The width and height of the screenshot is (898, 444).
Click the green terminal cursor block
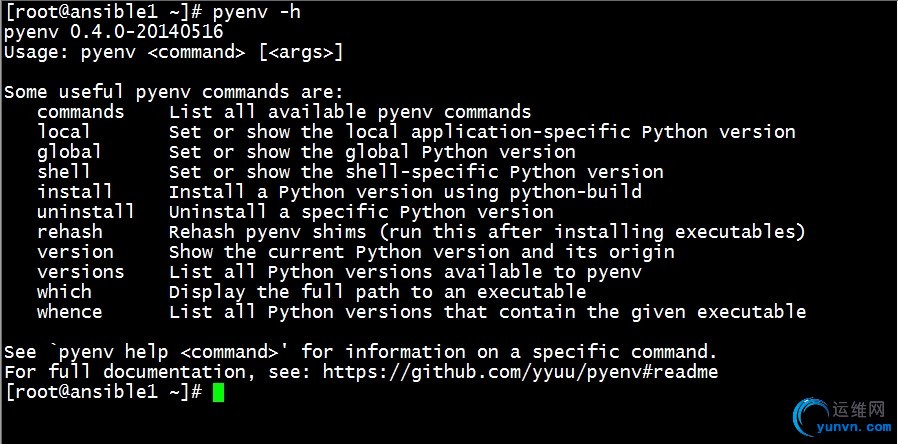(218, 392)
